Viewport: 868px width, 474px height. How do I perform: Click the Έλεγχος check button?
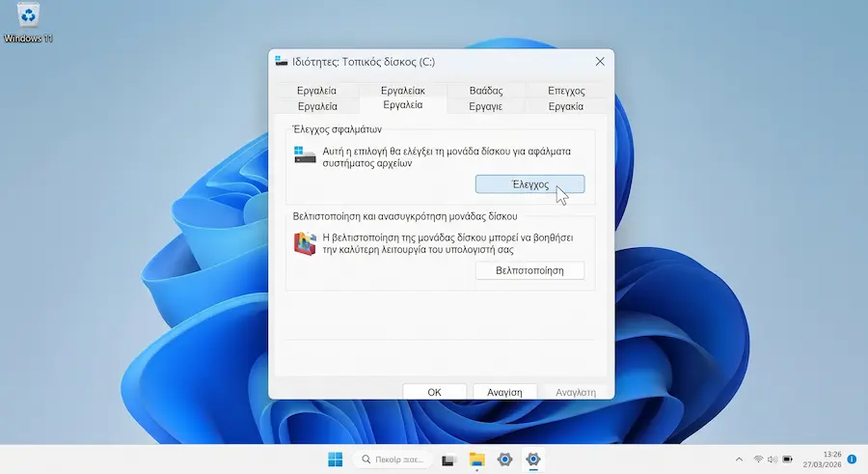click(x=529, y=184)
